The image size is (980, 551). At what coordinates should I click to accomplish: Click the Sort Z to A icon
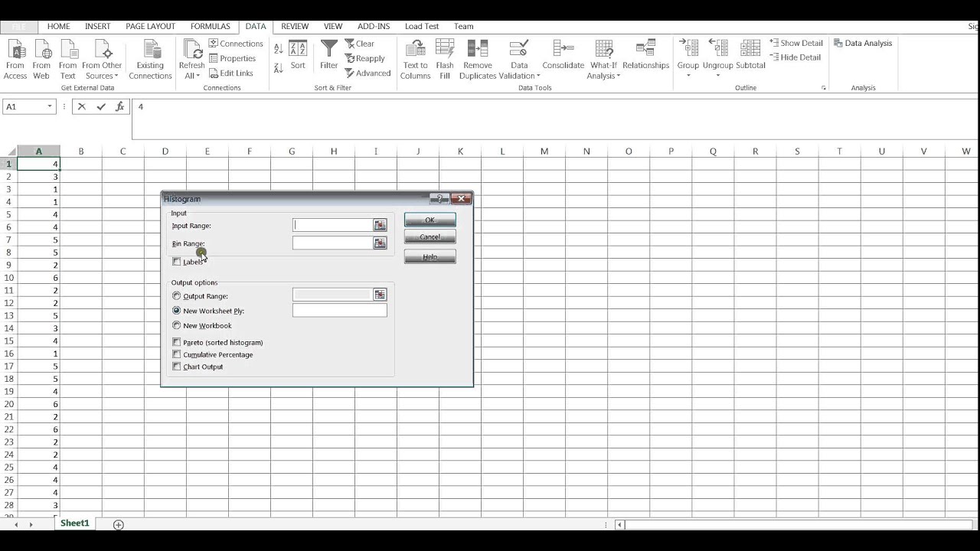pyautogui.click(x=278, y=68)
